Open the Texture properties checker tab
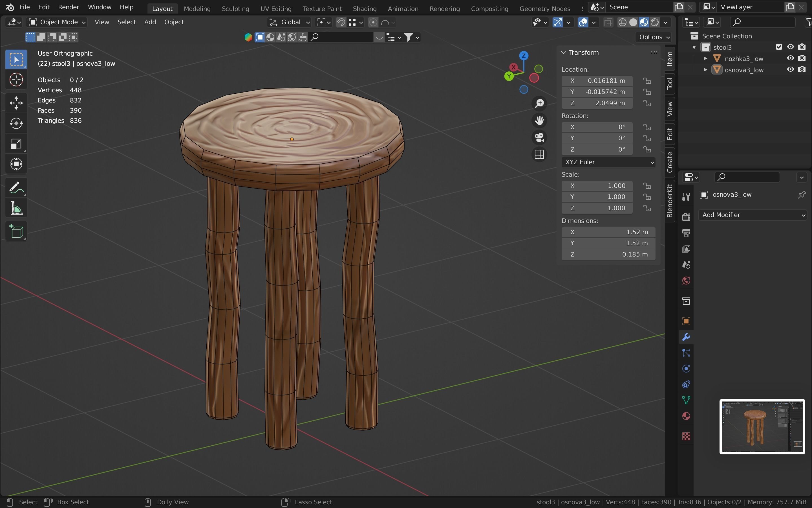Screen dimensions: 812x508 point(686,436)
